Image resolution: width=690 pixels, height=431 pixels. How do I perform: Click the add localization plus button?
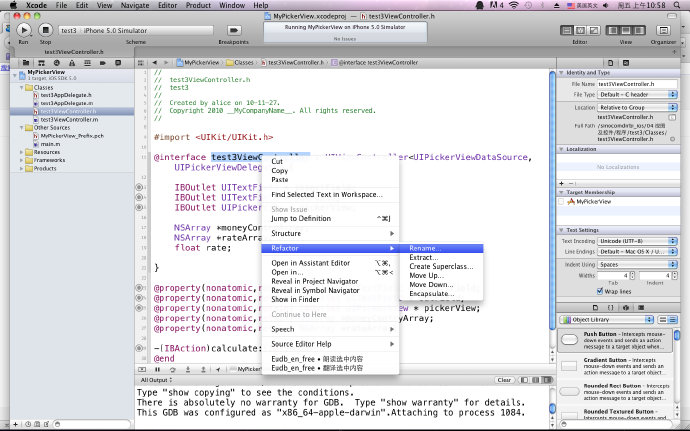(562, 183)
